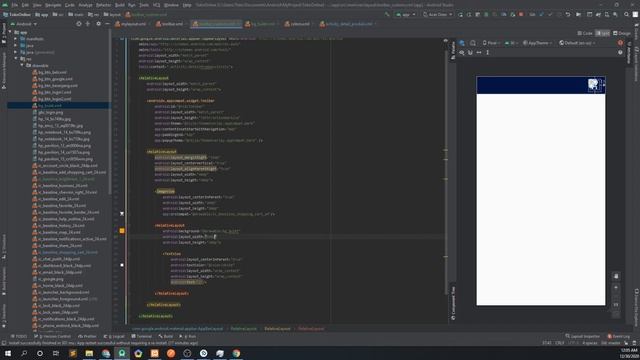
Task: Collapse the drawable folder
Action: (22, 65)
